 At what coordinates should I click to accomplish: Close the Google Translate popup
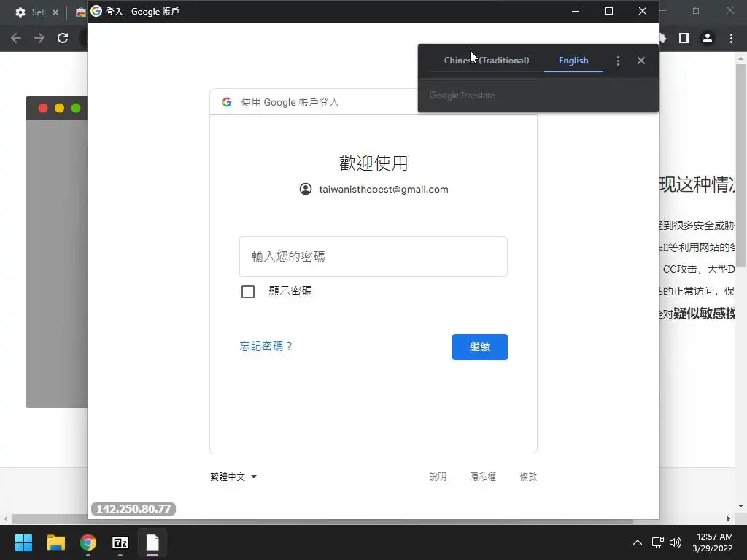[x=640, y=61]
